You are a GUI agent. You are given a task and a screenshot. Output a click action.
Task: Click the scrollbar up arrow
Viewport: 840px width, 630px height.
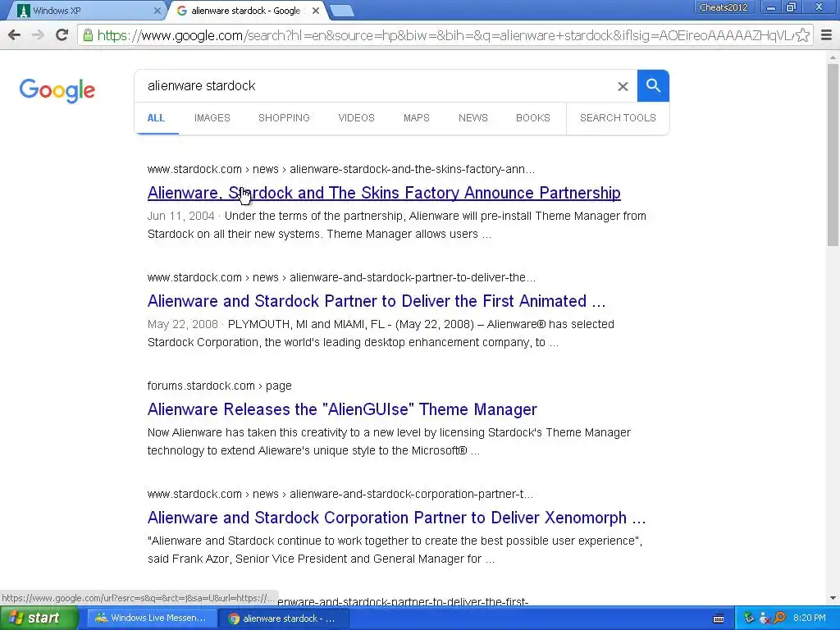click(x=833, y=57)
